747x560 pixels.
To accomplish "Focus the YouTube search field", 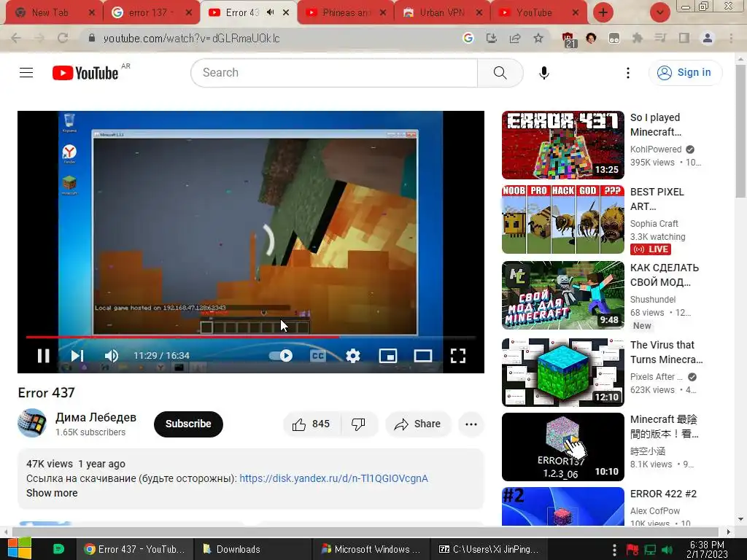I will pos(334,72).
